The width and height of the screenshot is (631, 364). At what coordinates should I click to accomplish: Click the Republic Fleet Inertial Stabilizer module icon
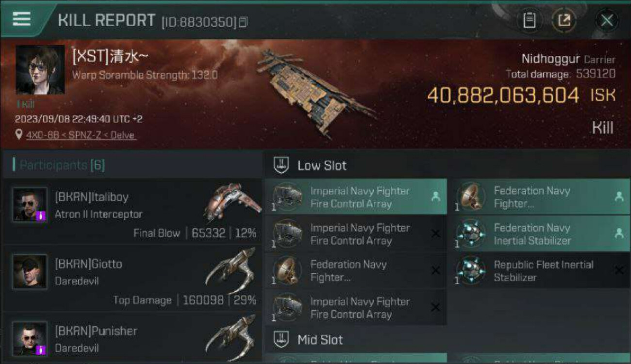pyautogui.click(x=470, y=270)
